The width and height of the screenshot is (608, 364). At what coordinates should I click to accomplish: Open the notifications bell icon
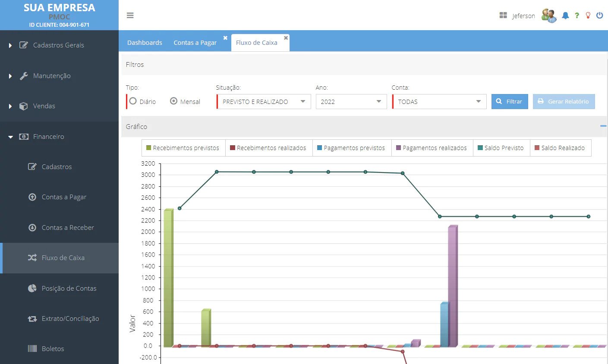(565, 16)
